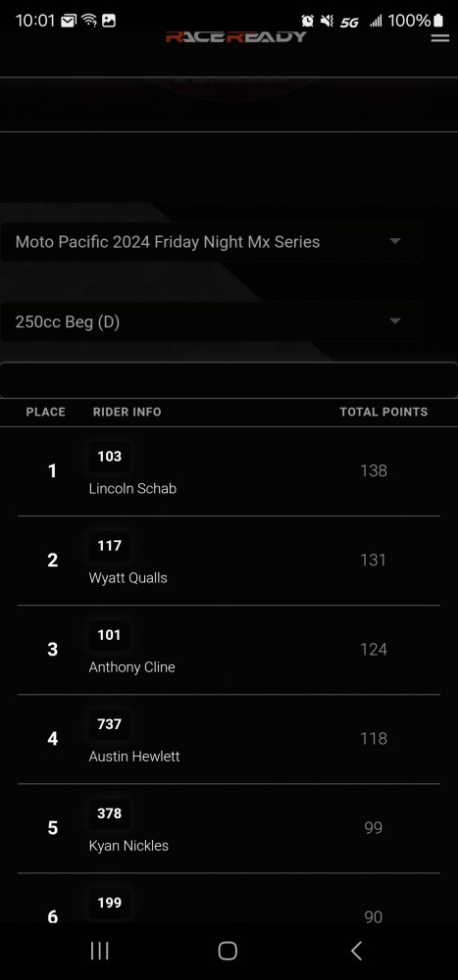Screen dimensions: 458x980
Task: Tap Android home button
Action: click(228, 951)
